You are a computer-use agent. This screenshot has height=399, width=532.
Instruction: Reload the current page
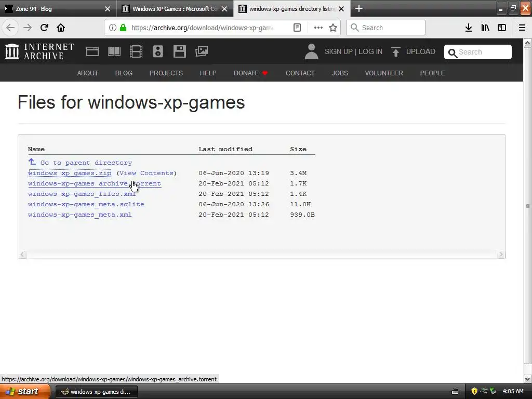pyautogui.click(x=44, y=28)
